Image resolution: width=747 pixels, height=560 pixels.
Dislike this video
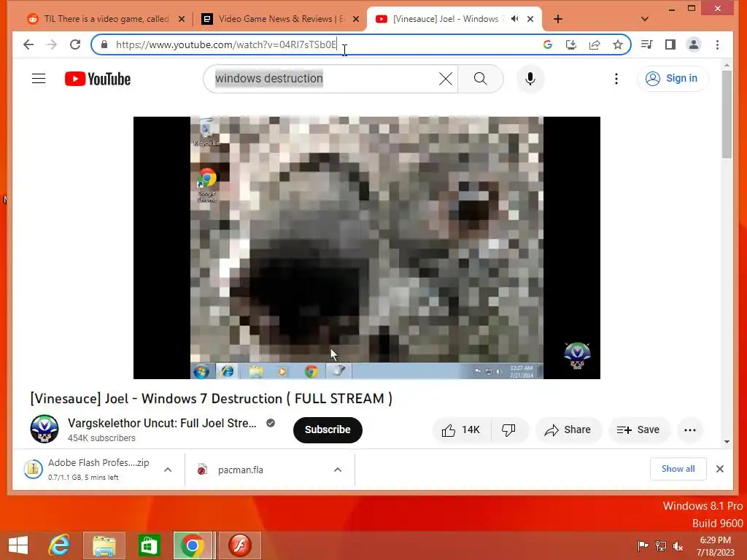point(508,430)
